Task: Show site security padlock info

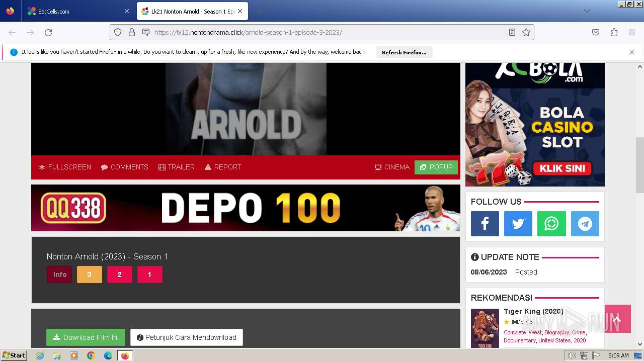Action: [x=132, y=32]
